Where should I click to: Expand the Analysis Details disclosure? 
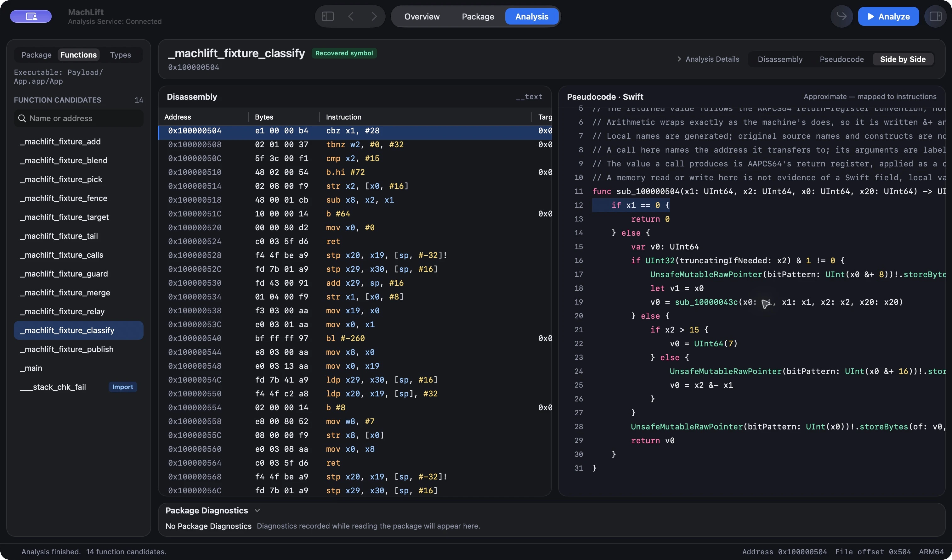(x=708, y=59)
